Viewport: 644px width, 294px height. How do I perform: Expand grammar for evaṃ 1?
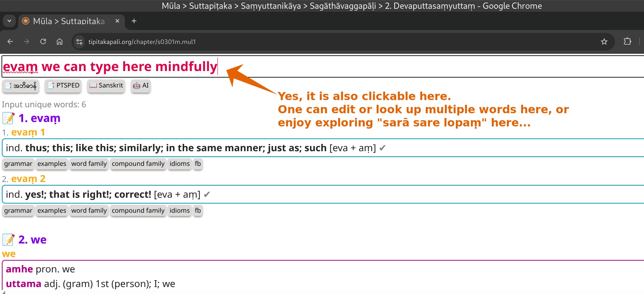tap(18, 164)
